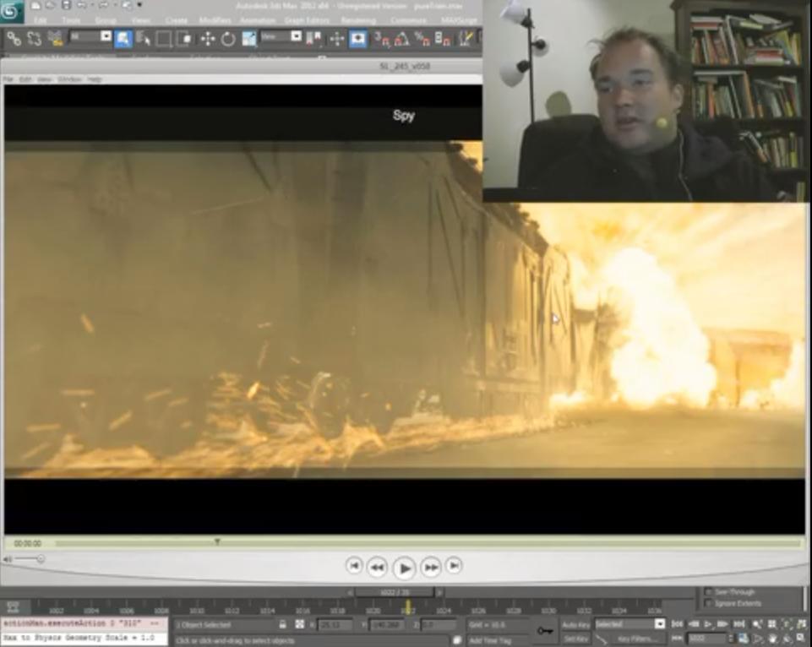The image size is (812, 647).
Task: Open the Select by Name dialog icon
Action: coord(144,39)
